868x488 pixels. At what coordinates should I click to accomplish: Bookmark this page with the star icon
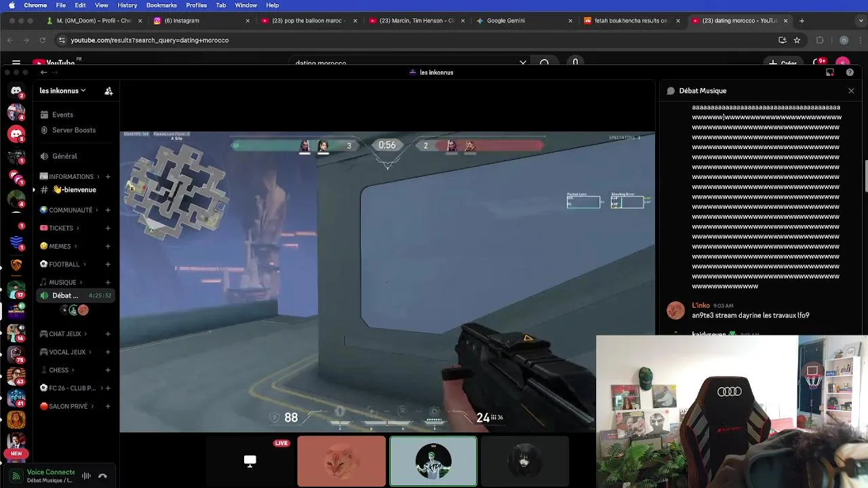(x=797, y=40)
